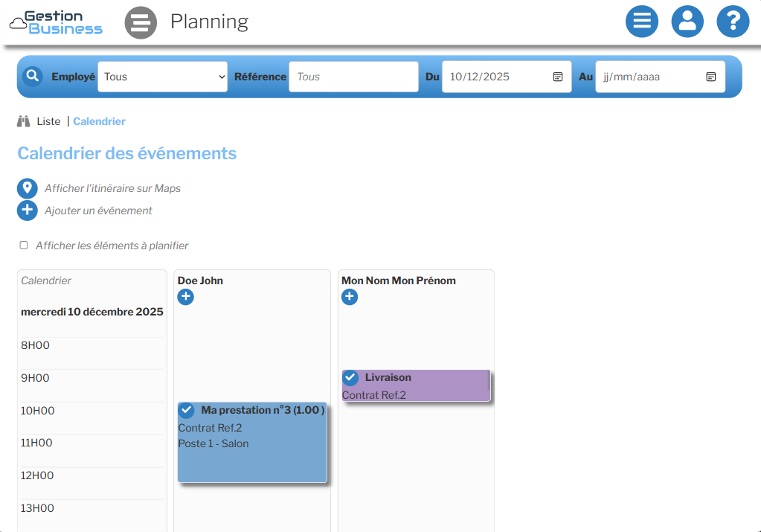Viewport: 761px width, 532px height.
Task: Open the help icon
Action: click(732, 22)
